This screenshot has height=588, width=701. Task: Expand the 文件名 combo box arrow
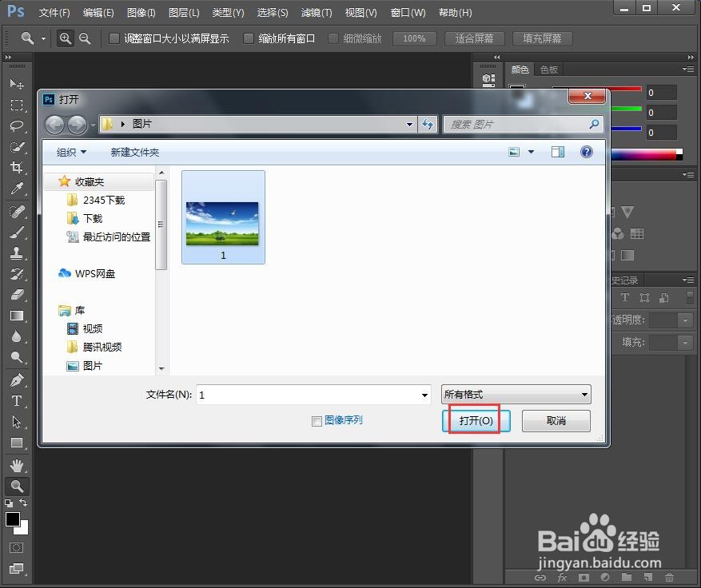(424, 395)
